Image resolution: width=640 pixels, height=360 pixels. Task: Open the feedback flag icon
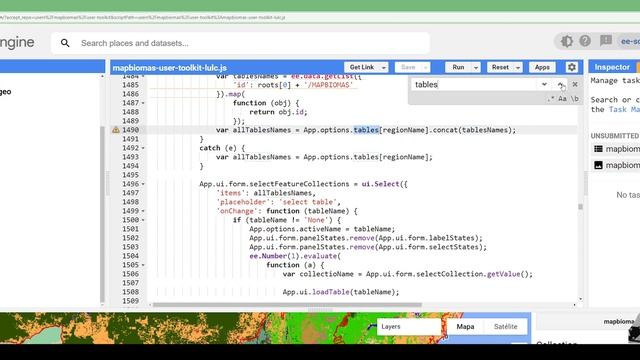(606, 40)
